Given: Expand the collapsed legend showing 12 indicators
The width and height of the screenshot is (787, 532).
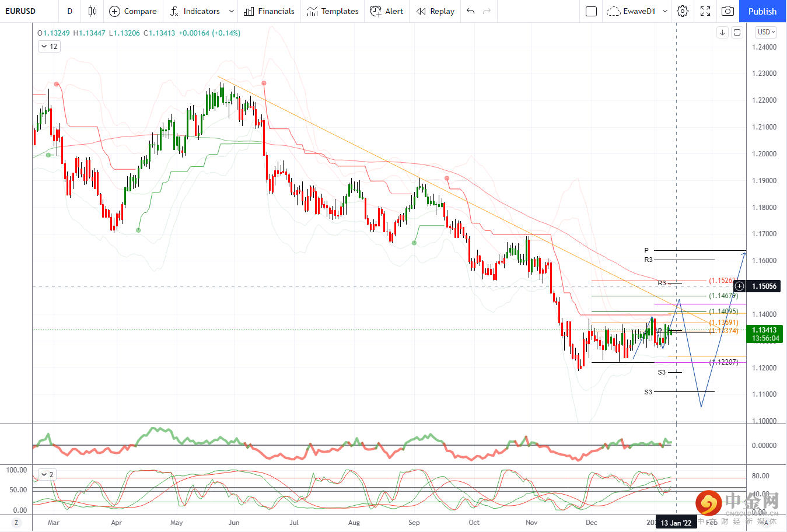Looking at the screenshot, I should (49, 47).
